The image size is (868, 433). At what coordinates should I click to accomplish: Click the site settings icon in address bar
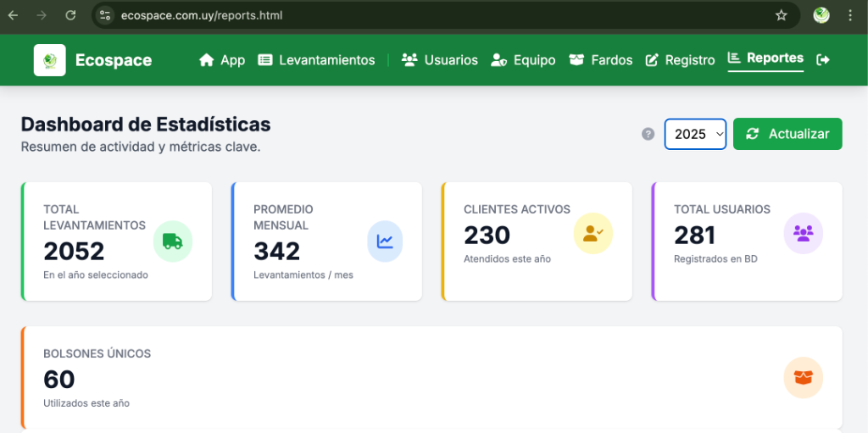point(105,15)
